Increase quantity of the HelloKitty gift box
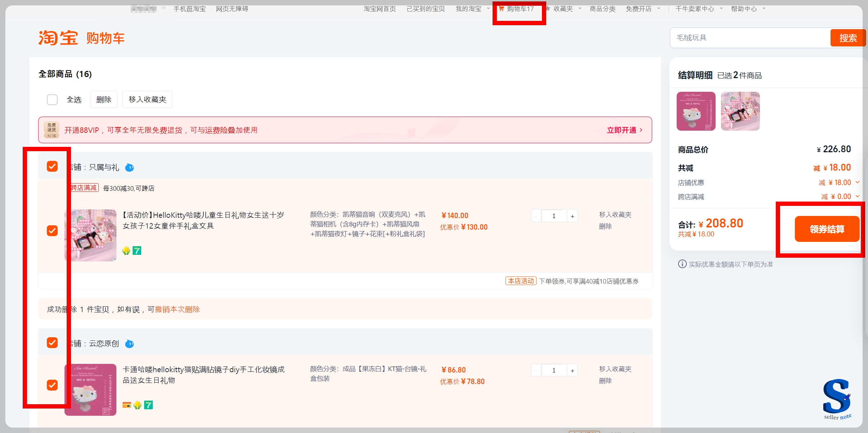 click(x=572, y=216)
